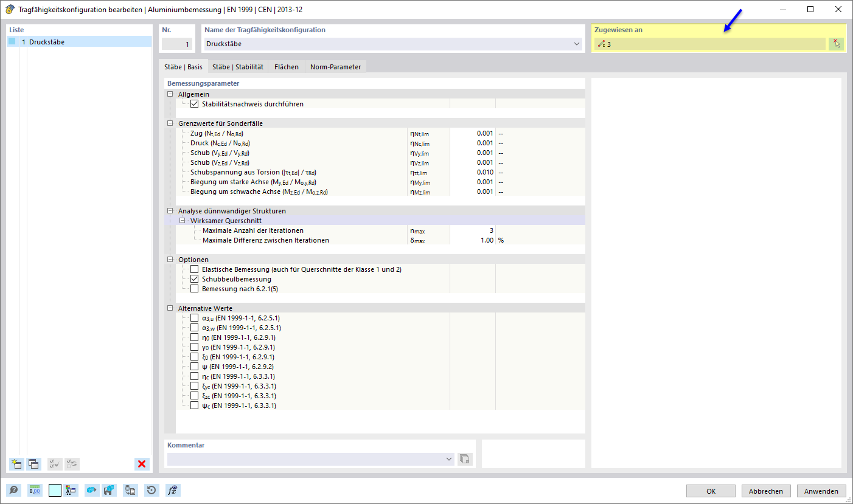Image resolution: width=853 pixels, height=504 pixels.
Task: Open units and decimal places settings
Action: point(34,490)
